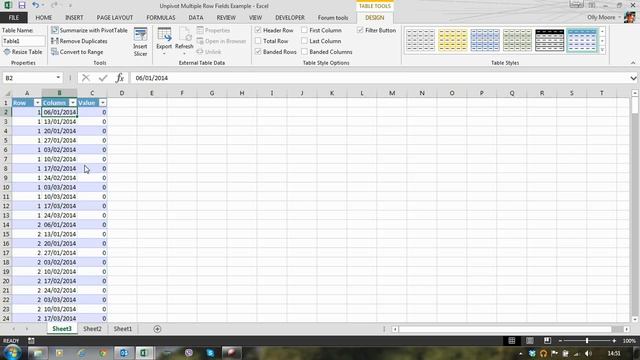Open the INSERT ribbon tab
640x360 pixels.
click(74, 18)
